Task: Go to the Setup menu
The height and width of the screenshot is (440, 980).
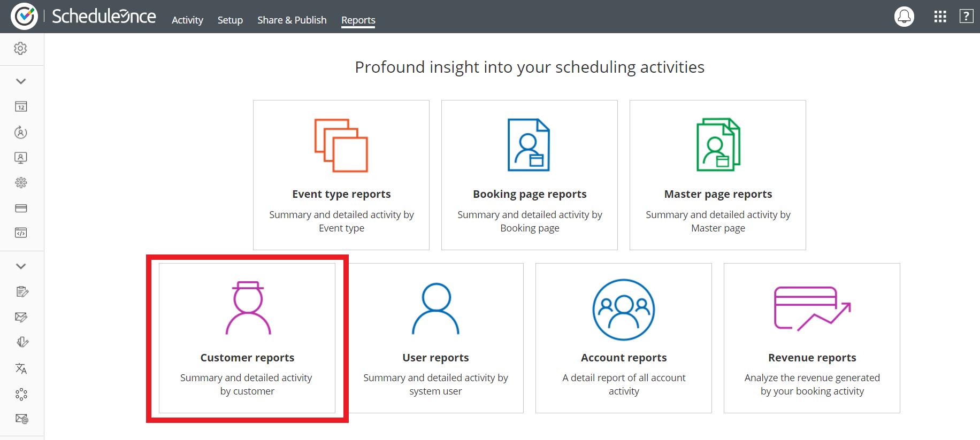Action: 230,20
